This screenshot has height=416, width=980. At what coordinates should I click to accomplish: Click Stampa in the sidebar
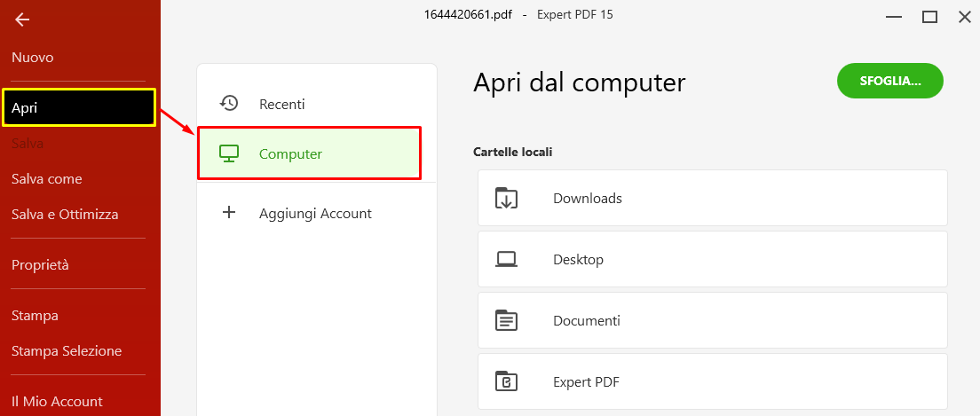pos(35,316)
